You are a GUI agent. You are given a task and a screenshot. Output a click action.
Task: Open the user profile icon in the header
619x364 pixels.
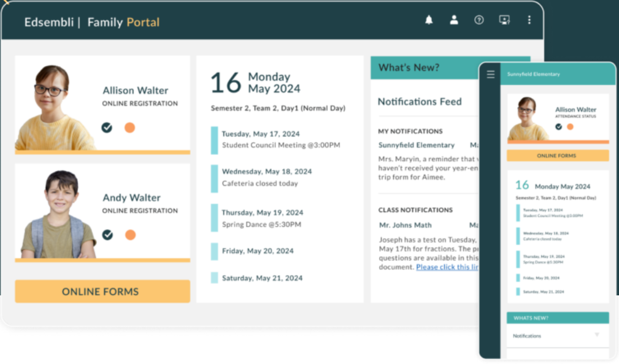(454, 20)
